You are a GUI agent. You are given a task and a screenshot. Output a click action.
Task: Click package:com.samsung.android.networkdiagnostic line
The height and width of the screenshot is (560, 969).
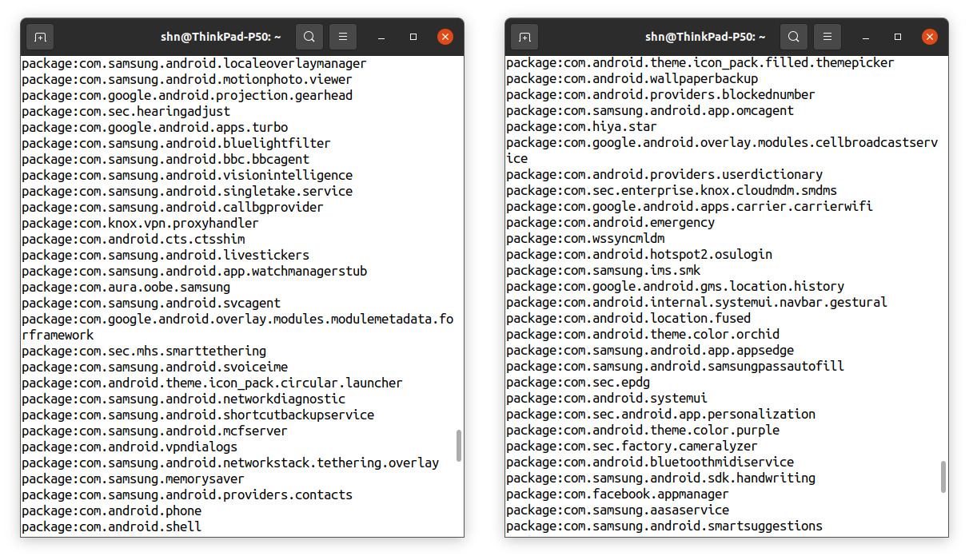click(183, 399)
